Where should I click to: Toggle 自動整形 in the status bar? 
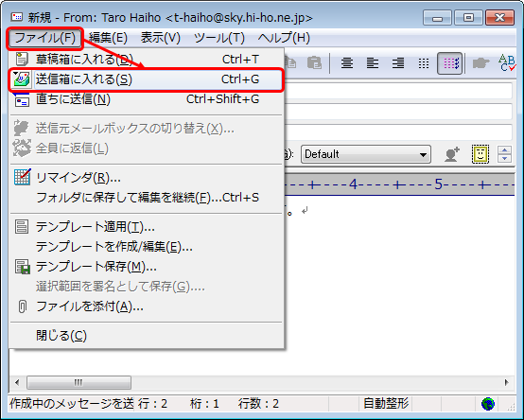tap(386, 404)
